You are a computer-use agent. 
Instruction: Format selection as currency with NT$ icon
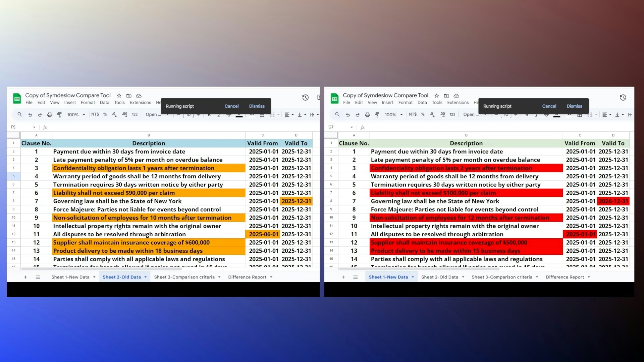tap(95, 114)
